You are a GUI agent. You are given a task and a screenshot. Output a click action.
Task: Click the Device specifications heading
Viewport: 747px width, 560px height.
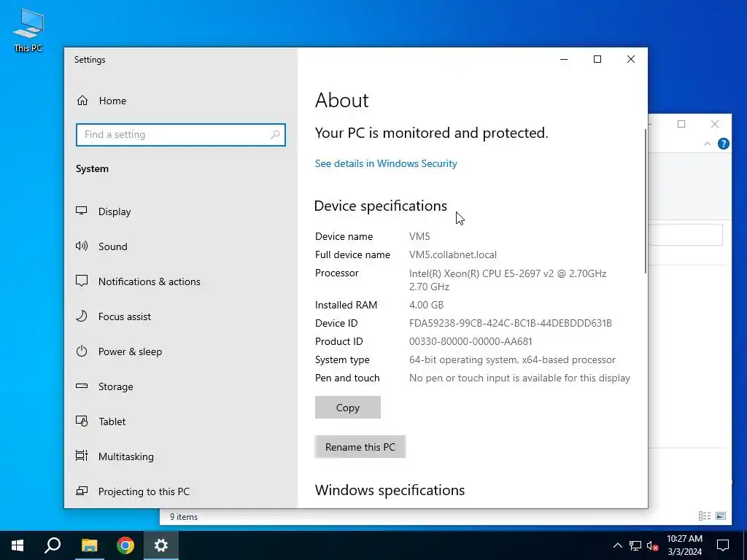click(381, 206)
